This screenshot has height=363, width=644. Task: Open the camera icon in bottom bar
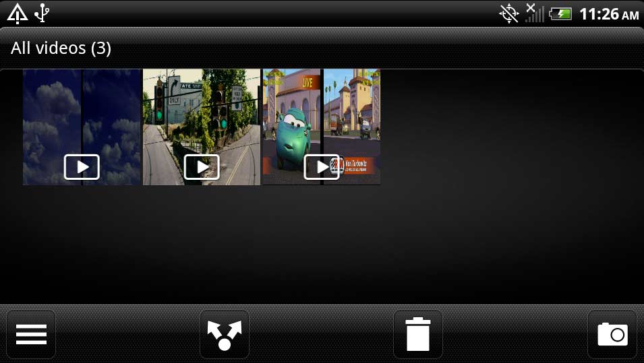612,334
